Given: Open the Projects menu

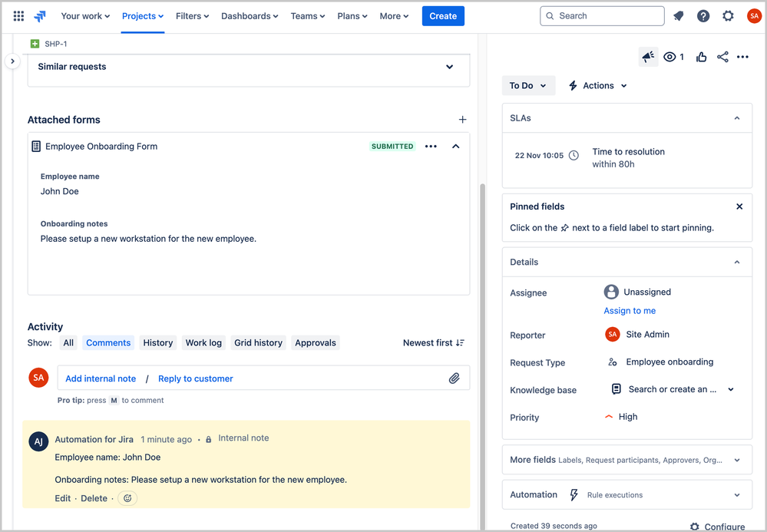Looking at the screenshot, I should (x=142, y=16).
